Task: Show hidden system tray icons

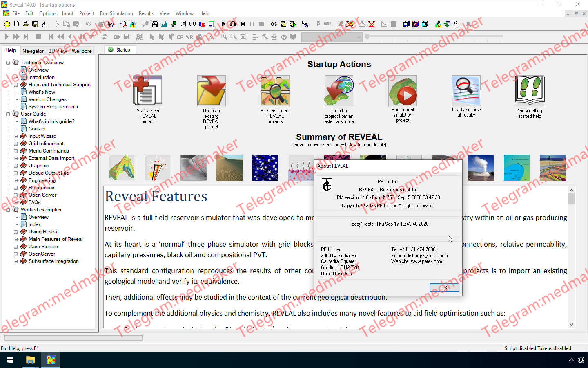Action: pos(571,360)
